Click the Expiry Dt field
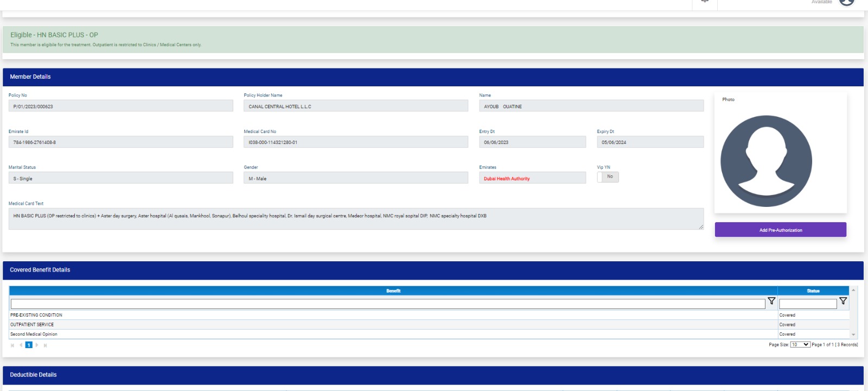 (x=650, y=142)
